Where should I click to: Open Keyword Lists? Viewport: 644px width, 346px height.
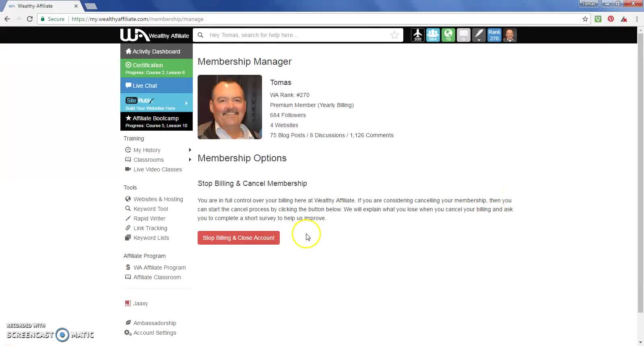(151, 238)
